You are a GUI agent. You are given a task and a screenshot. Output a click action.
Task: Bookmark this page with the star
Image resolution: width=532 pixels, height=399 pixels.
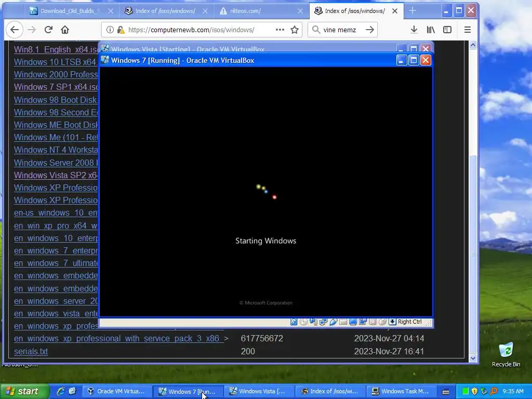tap(295, 30)
